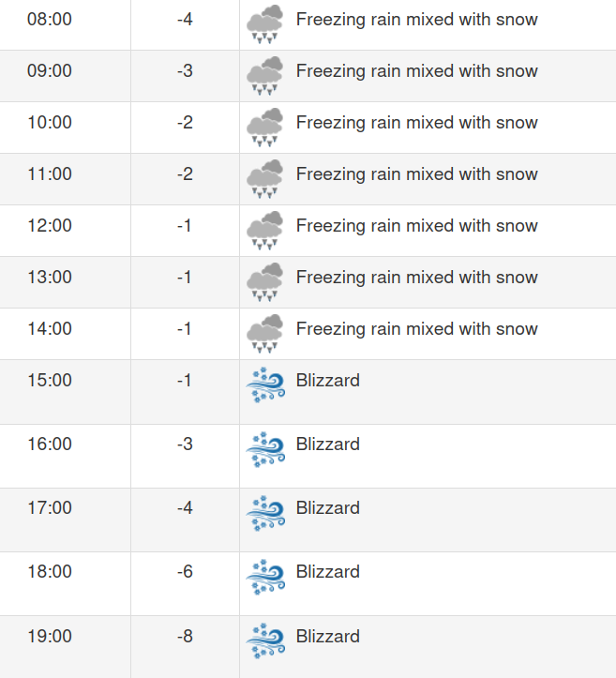Click the 11:00 time cell
The height and width of the screenshot is (678, 616).
(x=50, y=173)
